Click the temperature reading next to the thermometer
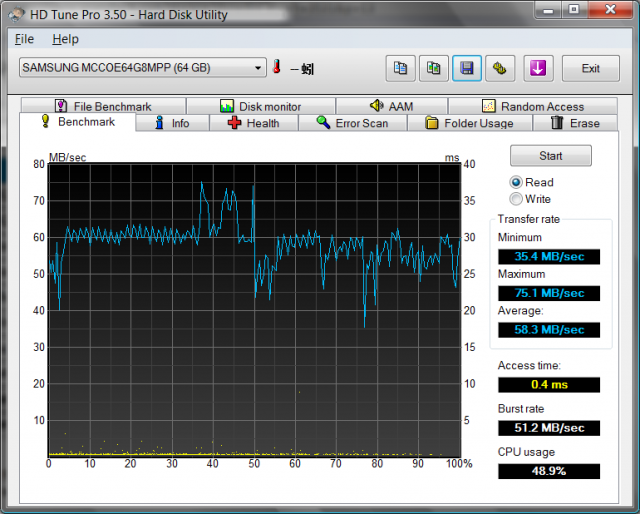The width and height of the screenshot is (640, 514). (x=302, y=69)
